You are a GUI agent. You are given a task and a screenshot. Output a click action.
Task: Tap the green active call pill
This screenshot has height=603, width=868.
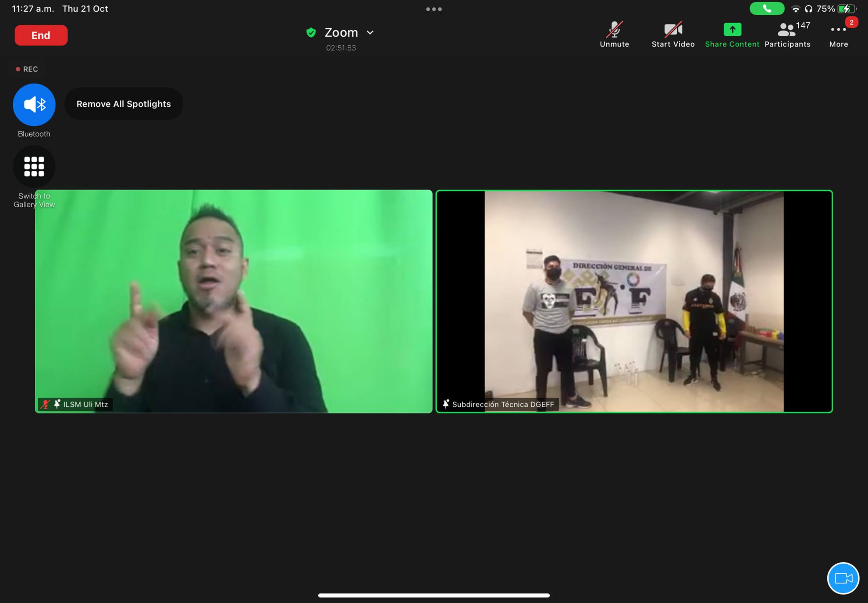(x=767, y=8)
